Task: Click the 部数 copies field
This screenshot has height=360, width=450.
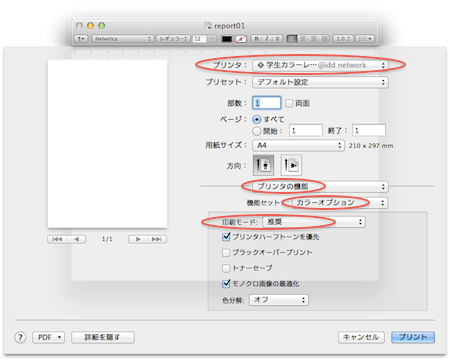Action: click(x=267, y=103)
